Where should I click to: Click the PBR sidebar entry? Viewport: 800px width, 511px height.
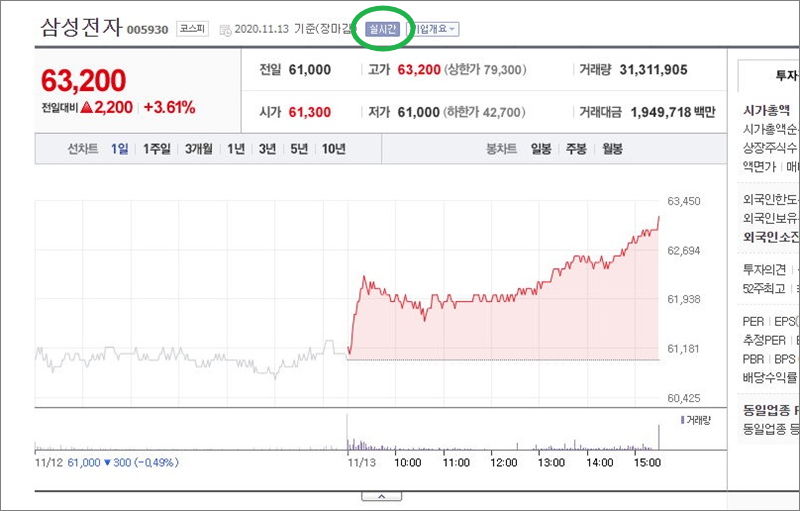753,359
